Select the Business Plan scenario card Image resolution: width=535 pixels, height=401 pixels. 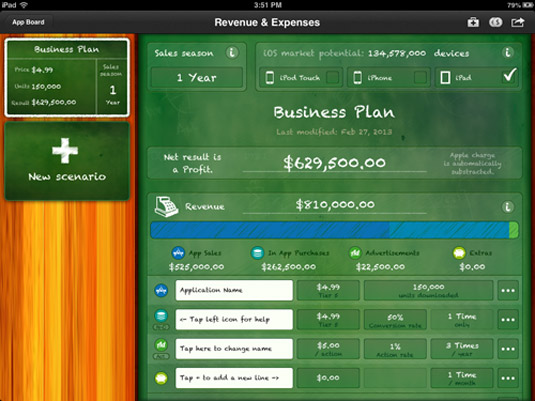point(67,78)
